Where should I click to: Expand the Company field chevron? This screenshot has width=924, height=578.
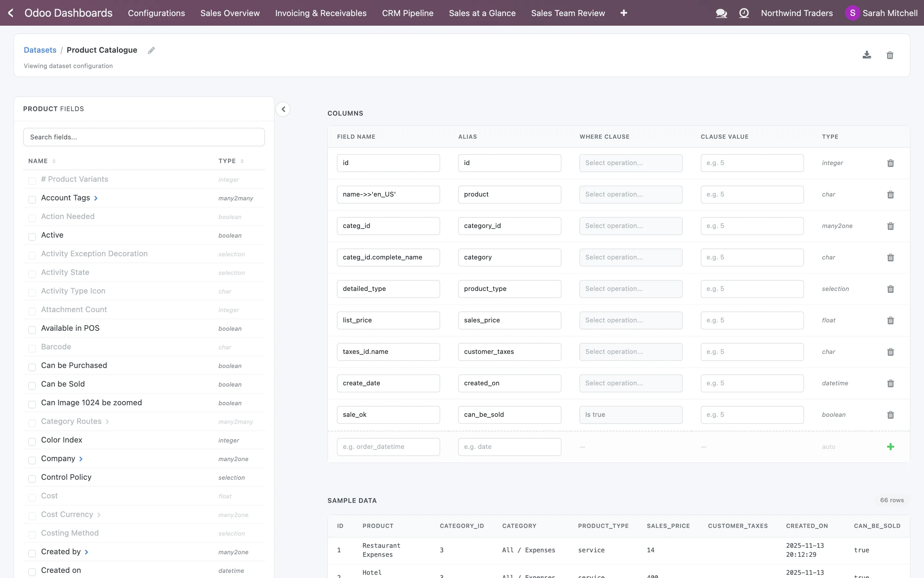point(81,459)
